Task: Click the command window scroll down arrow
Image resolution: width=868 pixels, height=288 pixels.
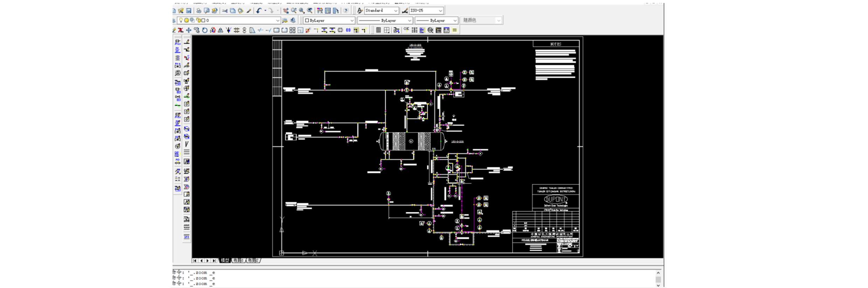Action: 658,285
